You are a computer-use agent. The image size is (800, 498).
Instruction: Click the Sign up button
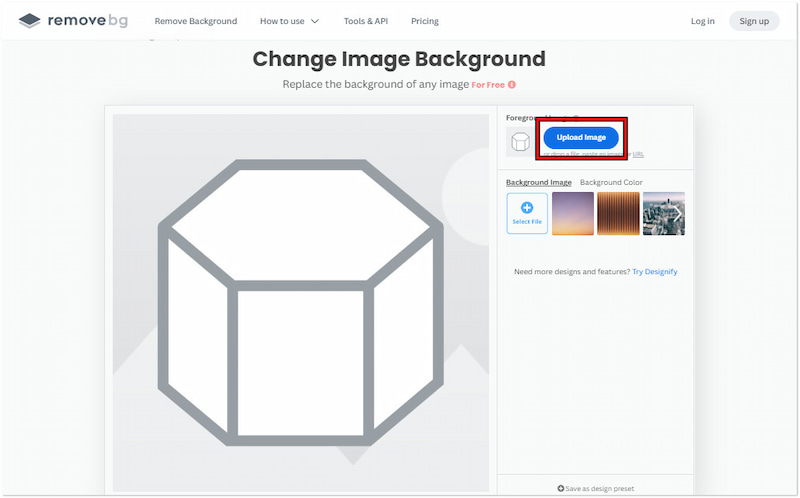(x=753, y=21)
